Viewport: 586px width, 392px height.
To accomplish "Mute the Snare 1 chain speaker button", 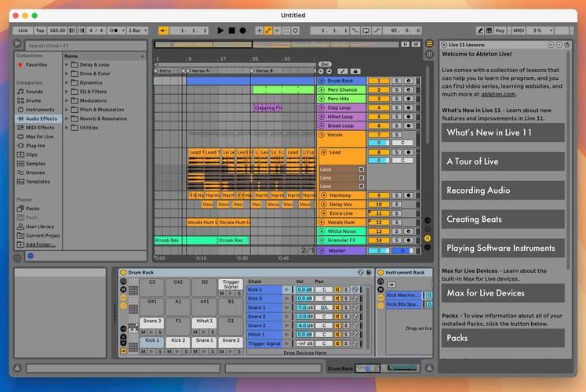I will tap(338, 308).
